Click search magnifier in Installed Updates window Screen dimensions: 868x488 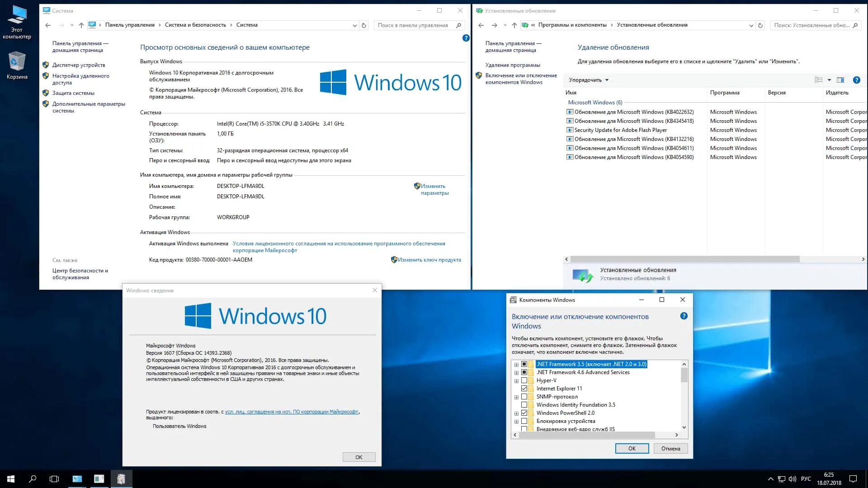click(x=855, y=25)
